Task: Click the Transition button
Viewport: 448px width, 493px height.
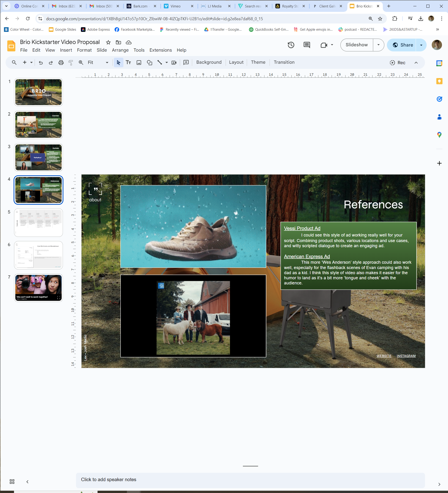Action: click(x=284, y=62)
